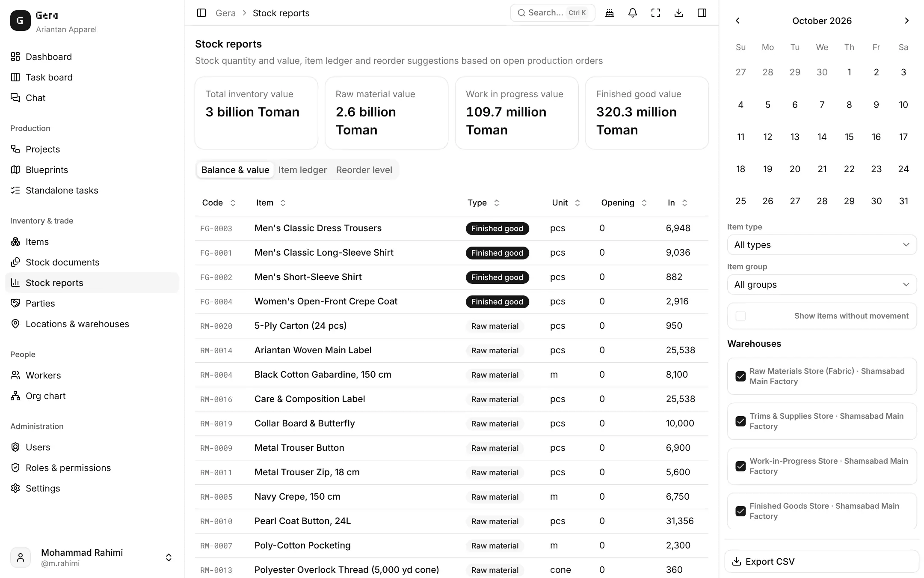Open Settings page

pyautogui.click(x=92, y=488)
